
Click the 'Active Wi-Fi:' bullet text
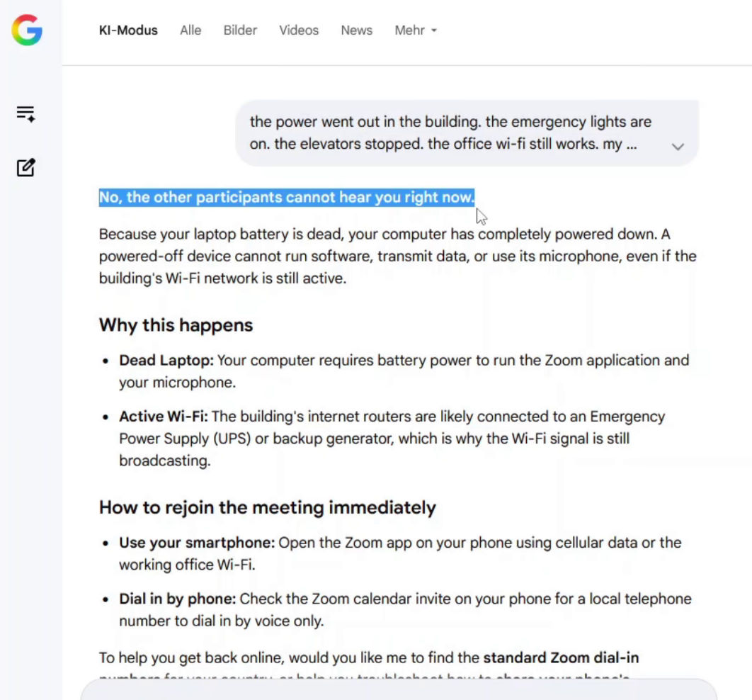pyautogui.click(x=163, y=417)
